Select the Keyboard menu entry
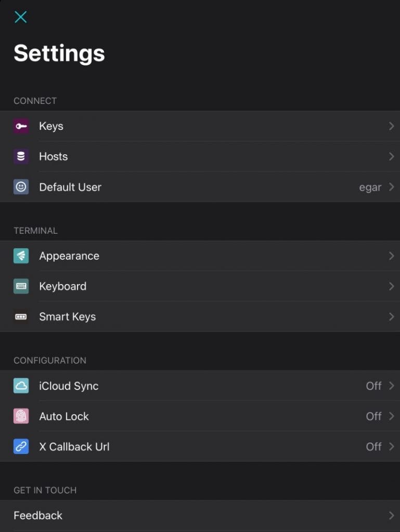 click(63, 286)
